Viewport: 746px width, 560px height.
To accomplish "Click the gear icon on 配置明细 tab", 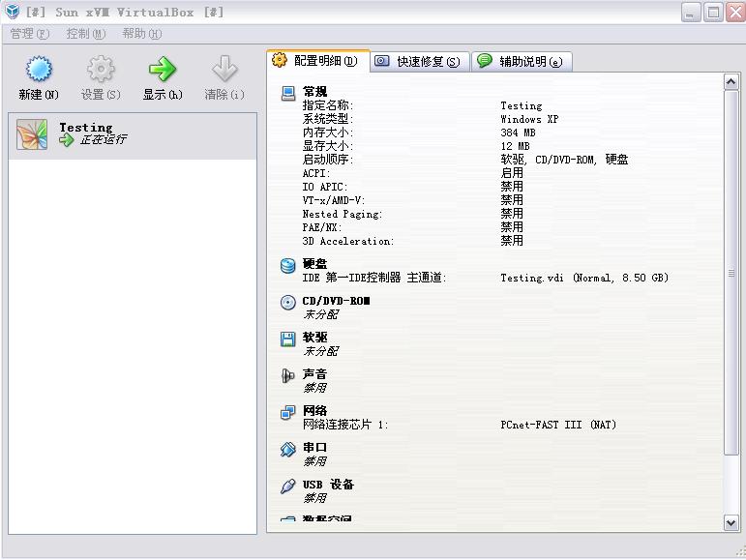I will coord(280,60).
